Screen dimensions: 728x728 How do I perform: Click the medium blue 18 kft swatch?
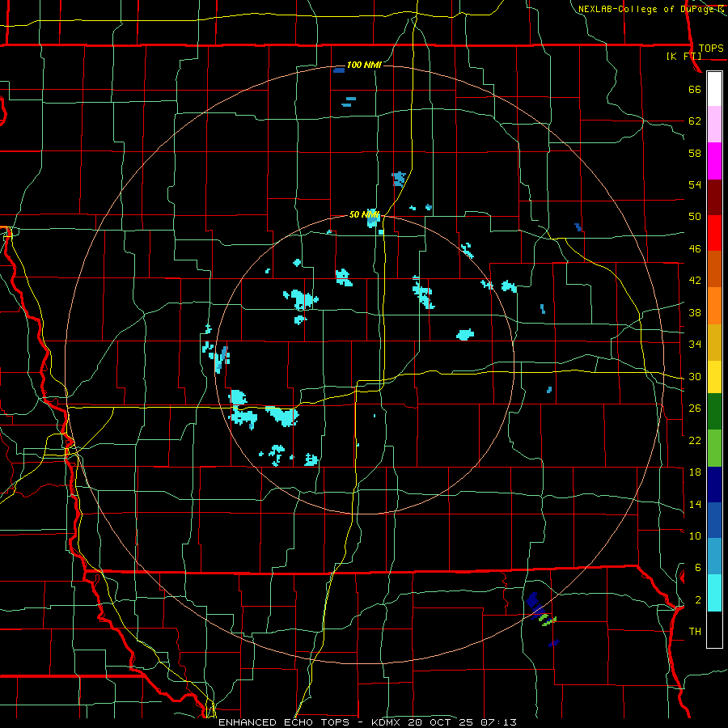pos(714,520)
